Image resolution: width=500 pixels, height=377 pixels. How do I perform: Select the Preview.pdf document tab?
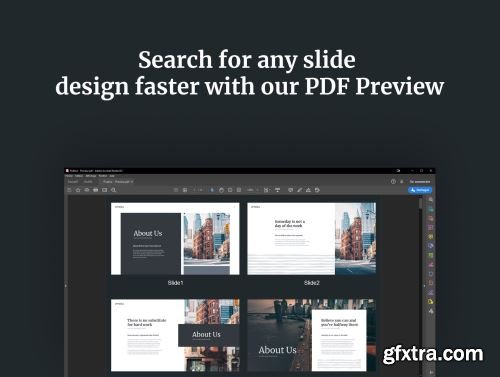117,182
